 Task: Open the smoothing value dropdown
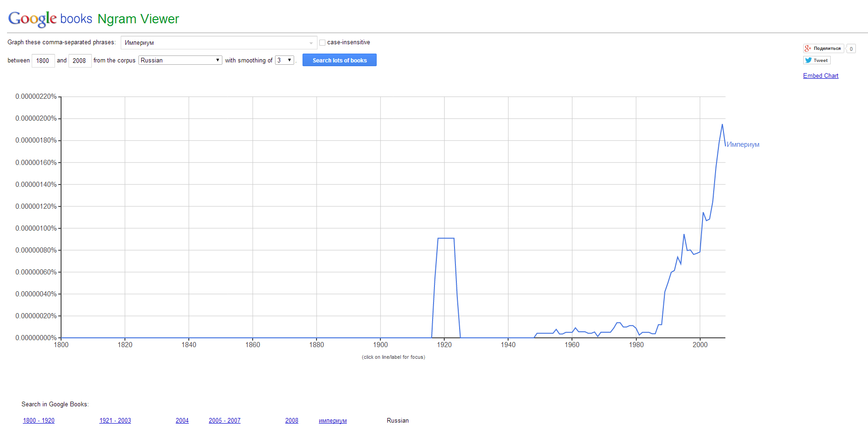click(284, 60)
